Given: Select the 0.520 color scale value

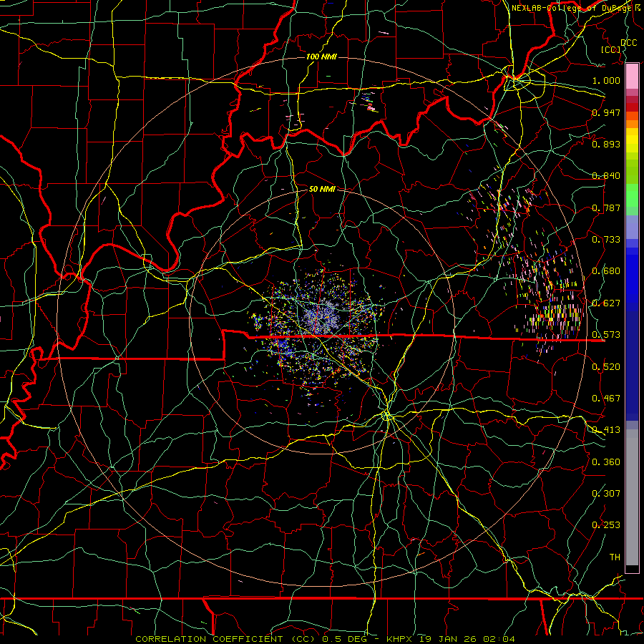Looking at the screenshot, I should coord(606,367).
